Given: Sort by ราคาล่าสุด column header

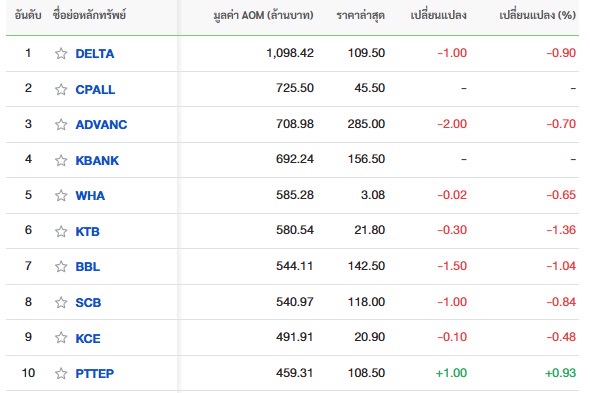Looking at the screenshot, I should pos(360,15).
